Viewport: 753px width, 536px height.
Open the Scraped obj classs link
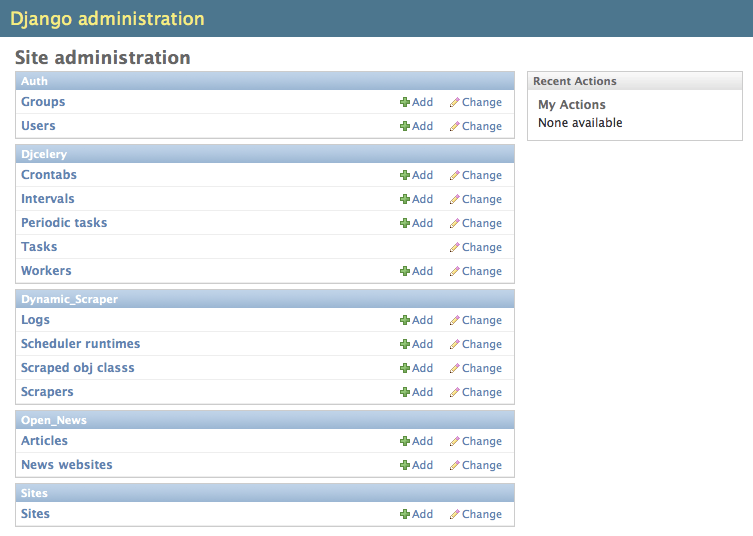(77, 368)
